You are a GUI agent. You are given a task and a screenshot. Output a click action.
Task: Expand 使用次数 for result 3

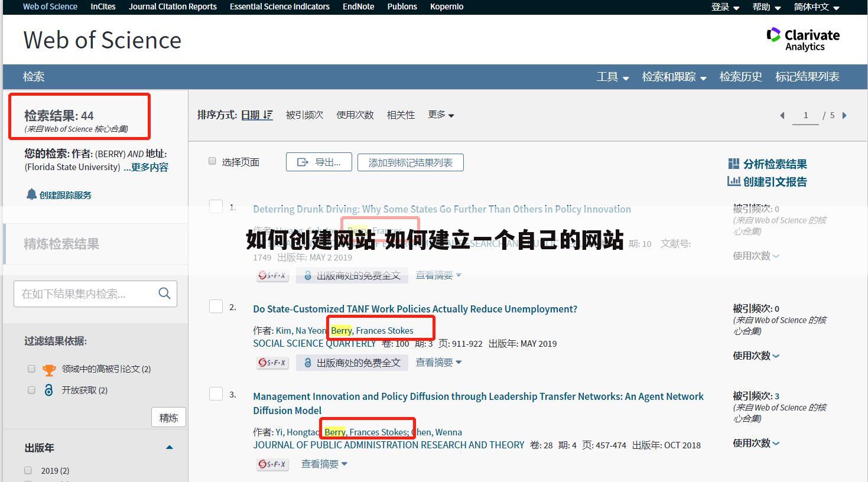(x=756, y=442)
